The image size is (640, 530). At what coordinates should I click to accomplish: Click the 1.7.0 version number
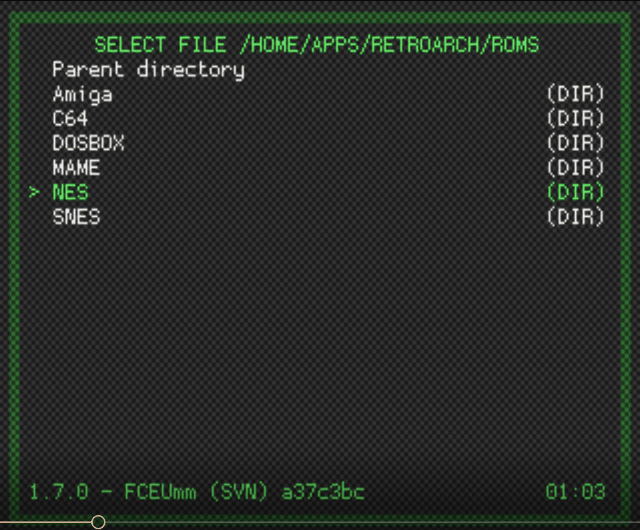(58, 492)
